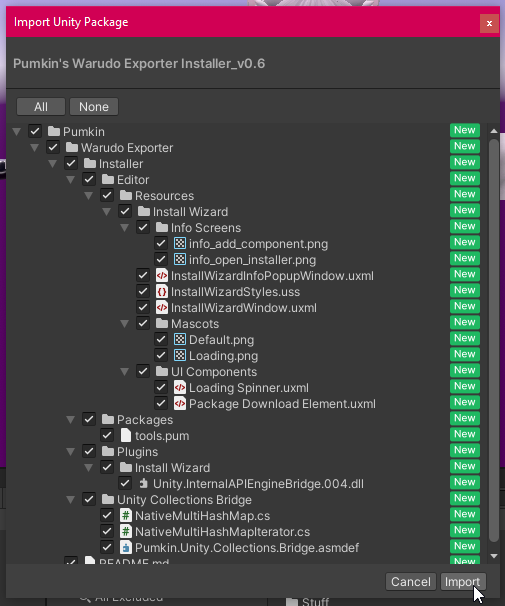The height and width of the screenshot is (606, 505).
Task: Collapse the Packages folder
Action: pyautogui.click(x=70, y=420)
